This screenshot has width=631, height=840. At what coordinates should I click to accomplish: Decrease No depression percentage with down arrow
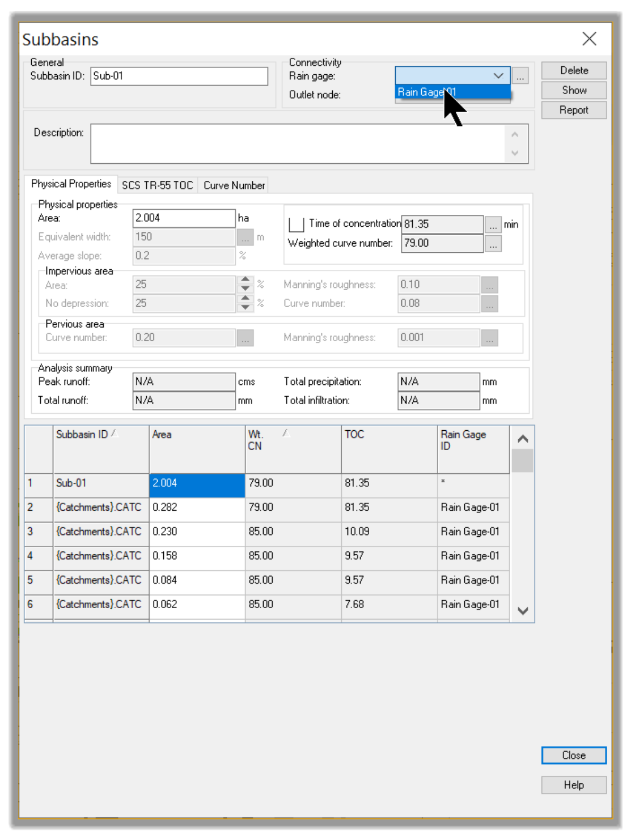(x=245, y=307)
